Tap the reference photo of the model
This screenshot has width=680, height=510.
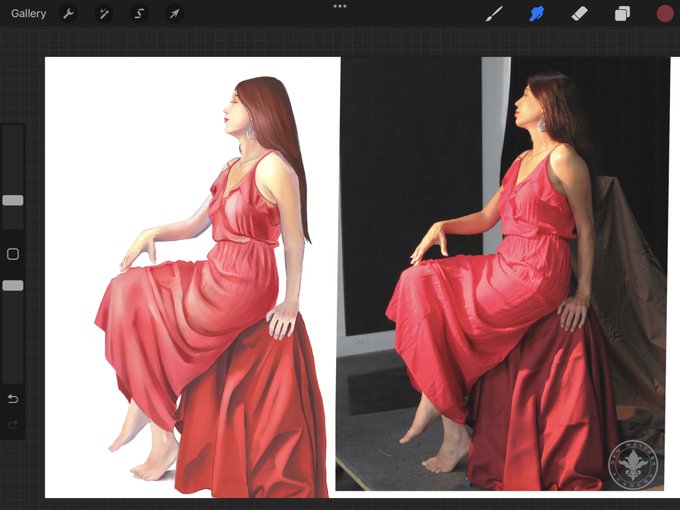[503, 274]
